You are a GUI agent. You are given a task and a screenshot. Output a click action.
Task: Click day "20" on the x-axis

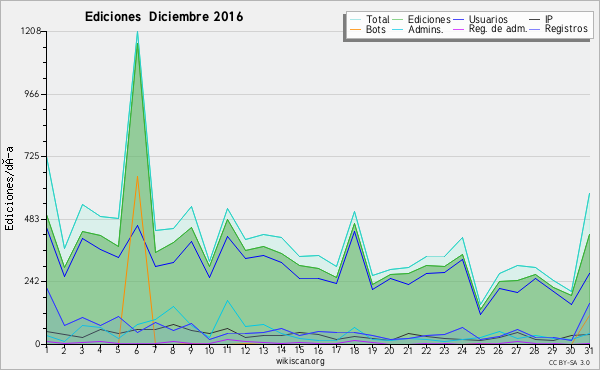[x=390, y=350]
